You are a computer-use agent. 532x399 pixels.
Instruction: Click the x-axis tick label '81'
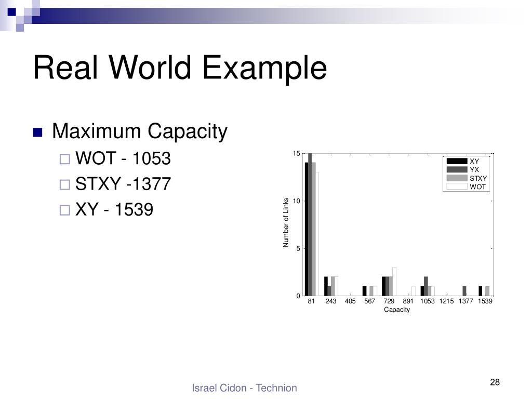[x=312, y=301]
